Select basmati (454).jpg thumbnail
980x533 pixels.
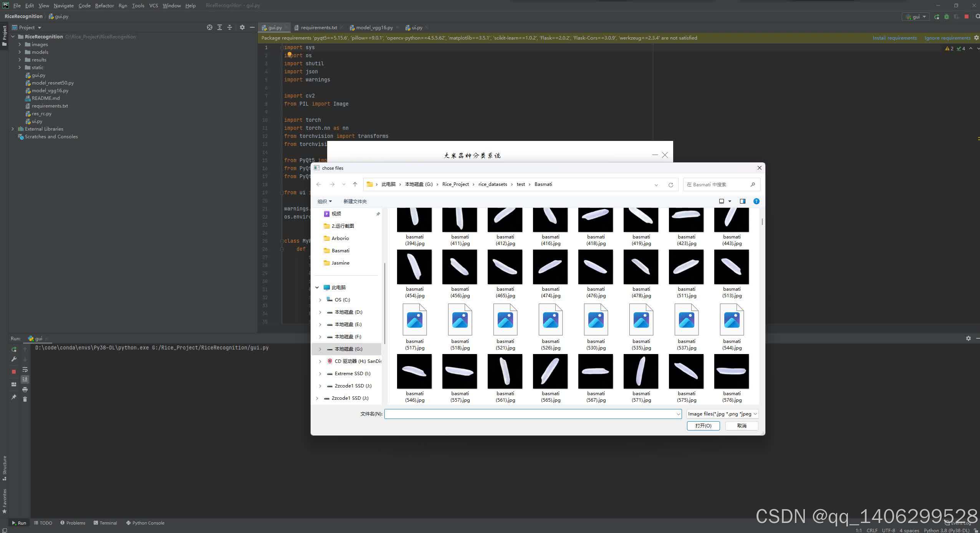click(x=414, y=267)
